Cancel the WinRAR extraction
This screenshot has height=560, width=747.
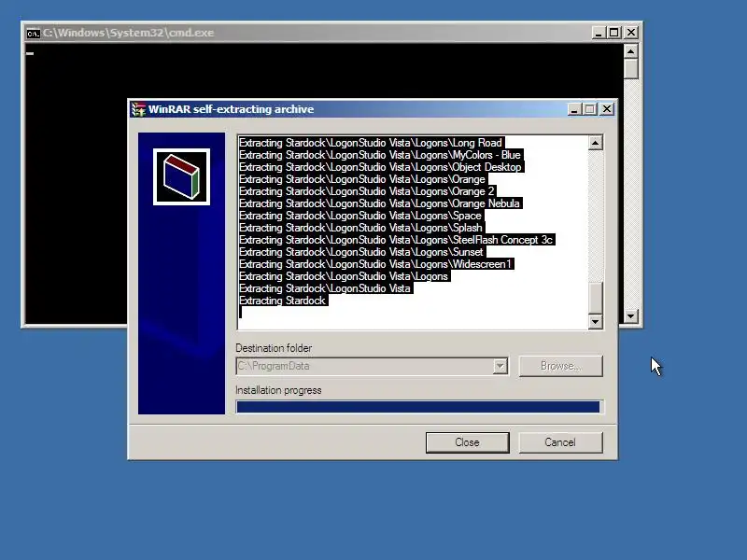[560, 442]
